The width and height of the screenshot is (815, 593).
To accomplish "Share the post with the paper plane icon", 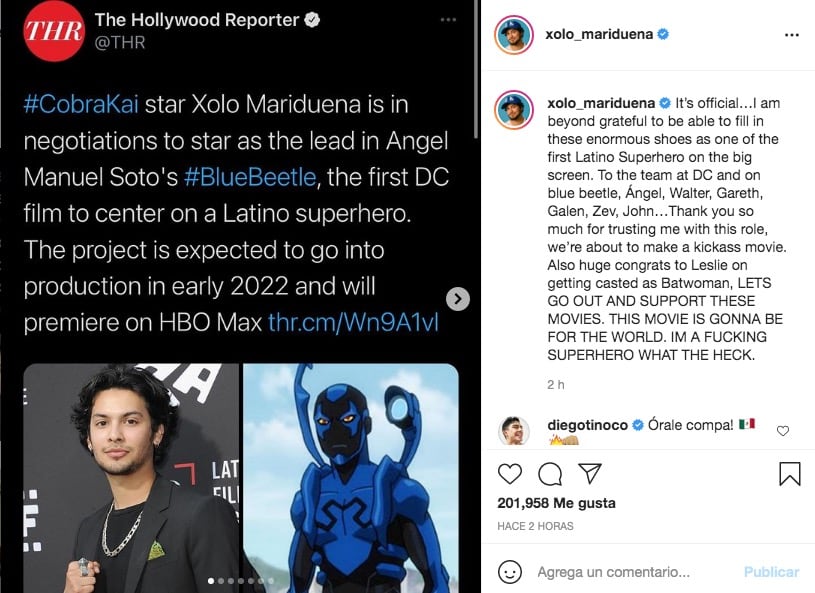I will point(590,473).
